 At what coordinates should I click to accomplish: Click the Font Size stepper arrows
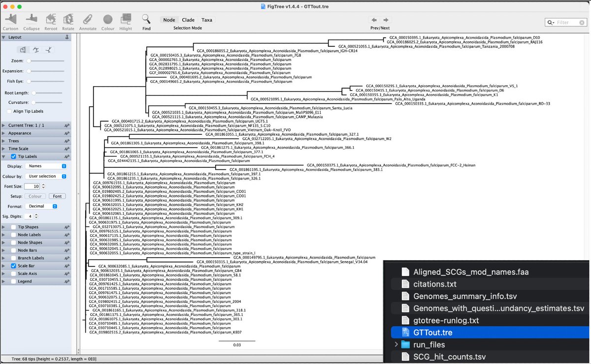(43, 186)
